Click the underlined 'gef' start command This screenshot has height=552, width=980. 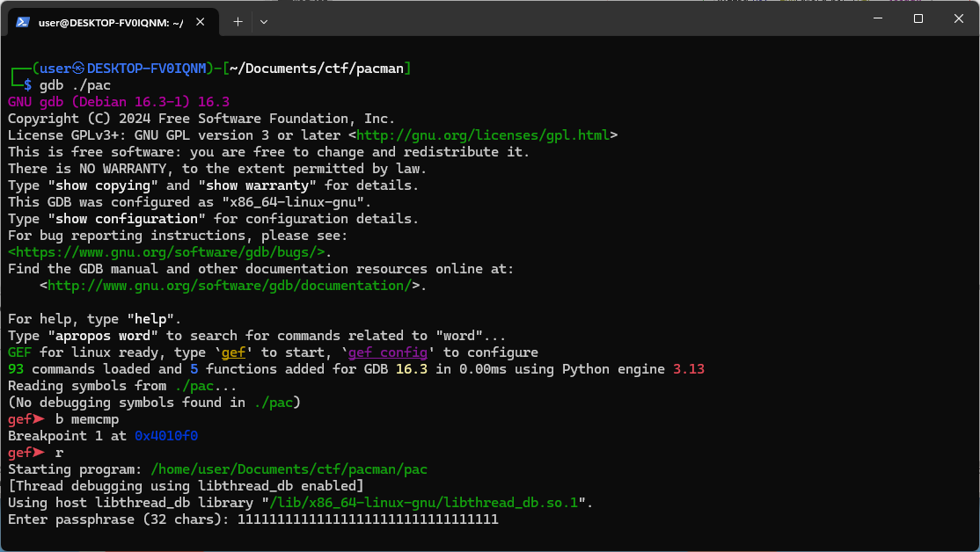[x=233, y=352]
